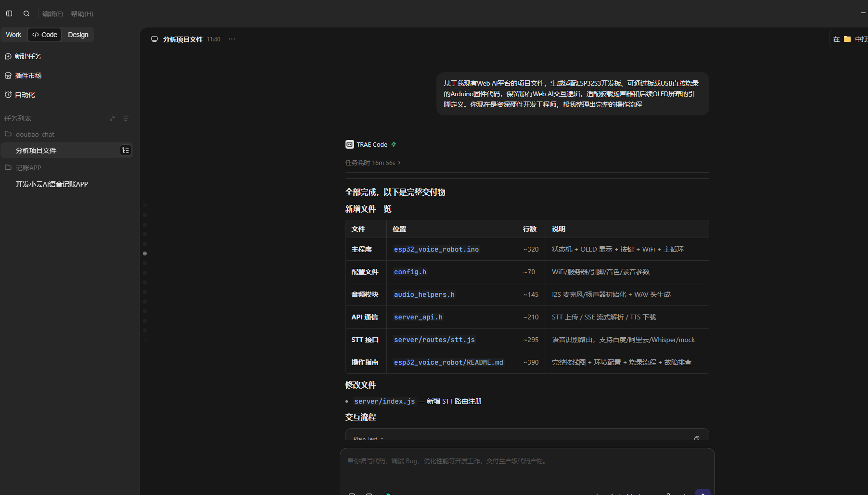Open the Plain Text language dropdown
The height and width of the screenshot is (495, 868).
[369, 438]
